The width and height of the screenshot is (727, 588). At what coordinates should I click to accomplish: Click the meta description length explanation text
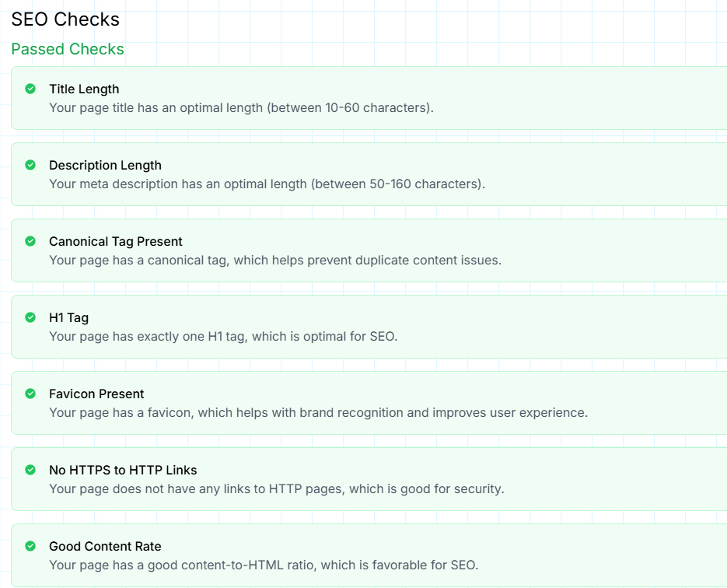267,184
